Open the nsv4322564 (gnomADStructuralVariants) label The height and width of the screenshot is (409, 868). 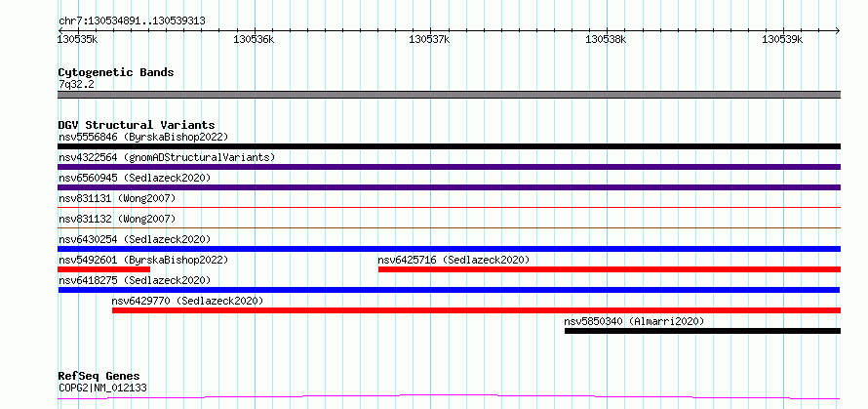tap(167, 157)
